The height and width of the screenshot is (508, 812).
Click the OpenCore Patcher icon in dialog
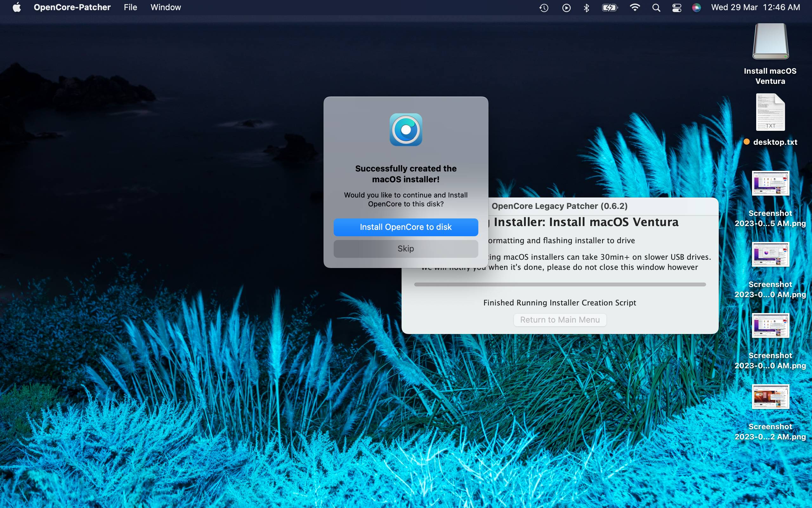(406, 130)
